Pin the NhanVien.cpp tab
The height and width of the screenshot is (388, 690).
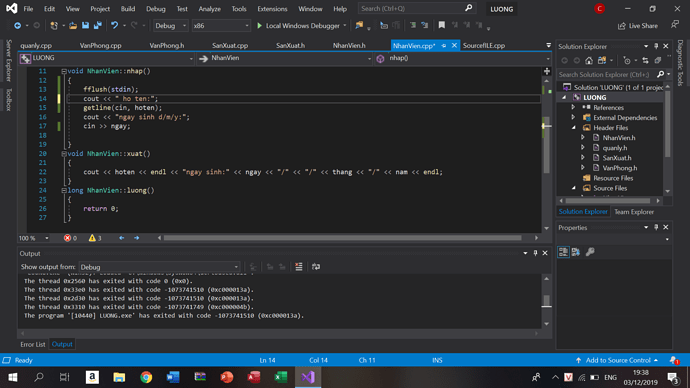point(444,46)
